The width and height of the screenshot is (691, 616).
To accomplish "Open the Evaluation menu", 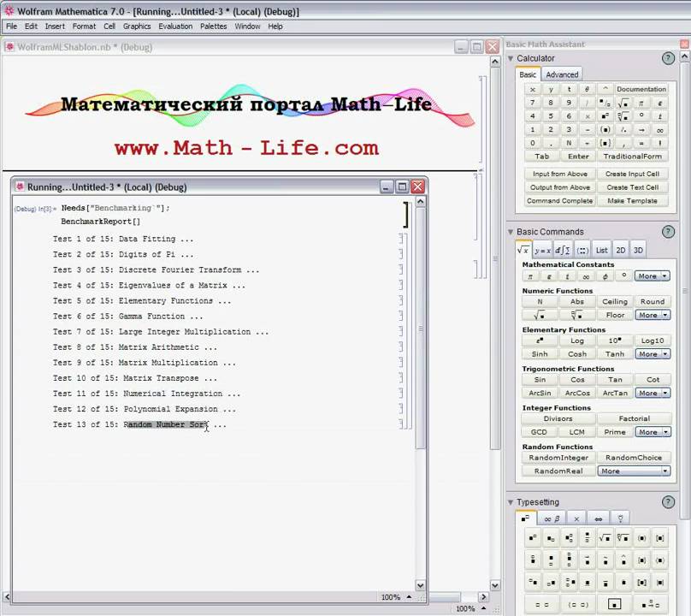I will pos(175,27).
